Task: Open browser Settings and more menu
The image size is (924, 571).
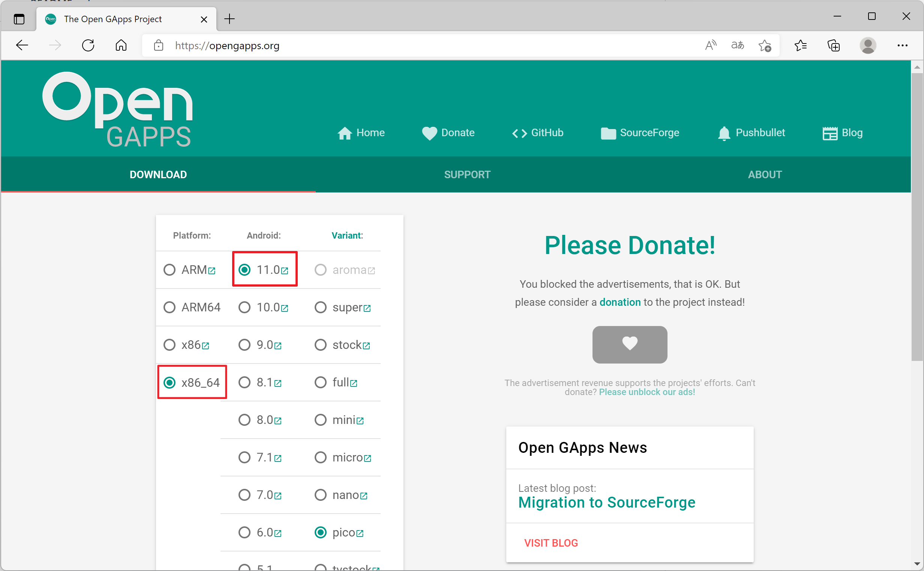Action: [902, 45]
